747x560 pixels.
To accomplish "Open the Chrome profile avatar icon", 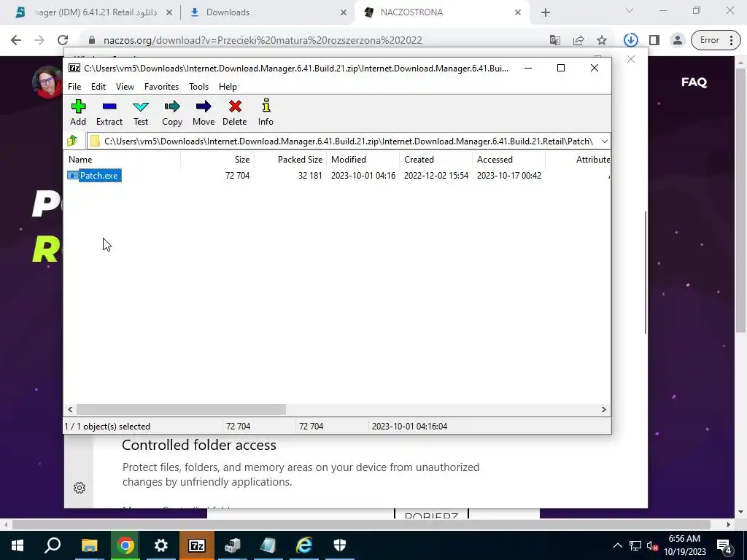I will [677, 40].
